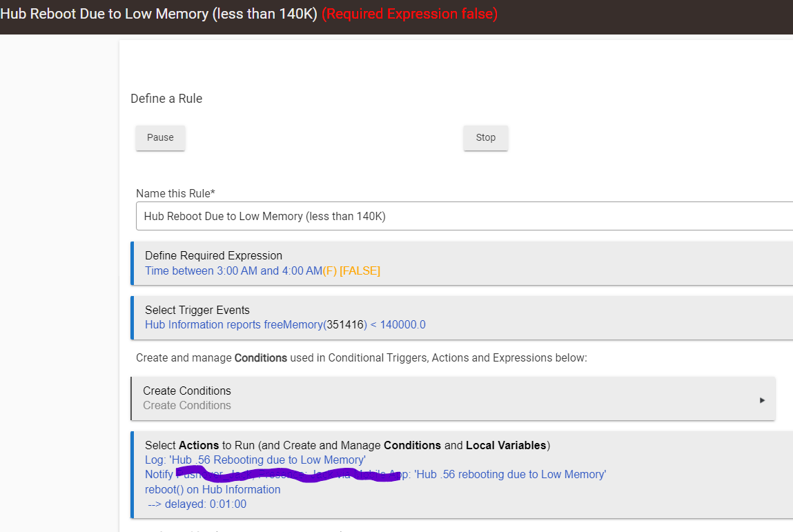
Task: Click the delayed 0:01:00 action line
Action: coord(197,504)
